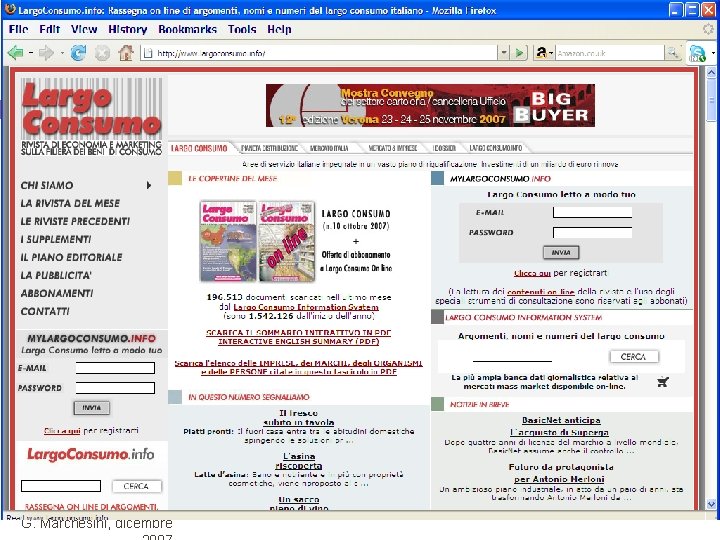Click the sidebar PASSWORD input field
Viewport: 720px width, 540px height.
pyautogui.click(x=115, y=388)
